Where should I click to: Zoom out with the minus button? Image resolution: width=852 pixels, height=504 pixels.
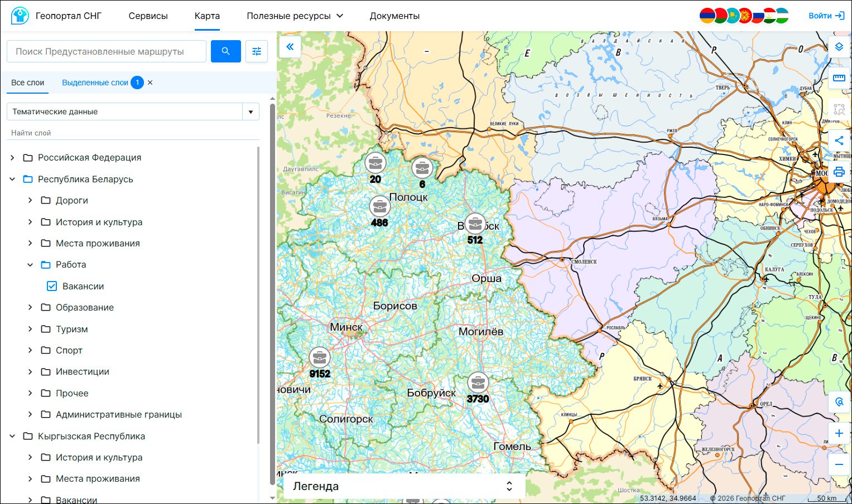click(839, 464)
